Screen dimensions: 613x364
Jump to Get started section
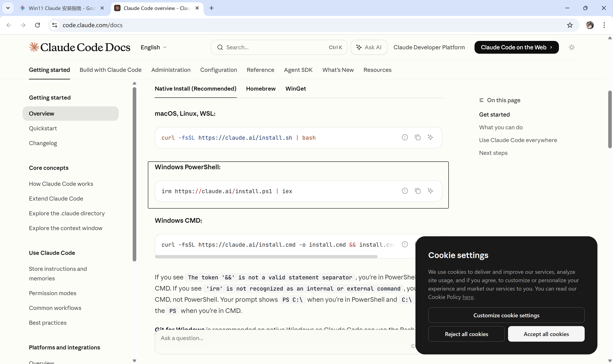[494, 115]
